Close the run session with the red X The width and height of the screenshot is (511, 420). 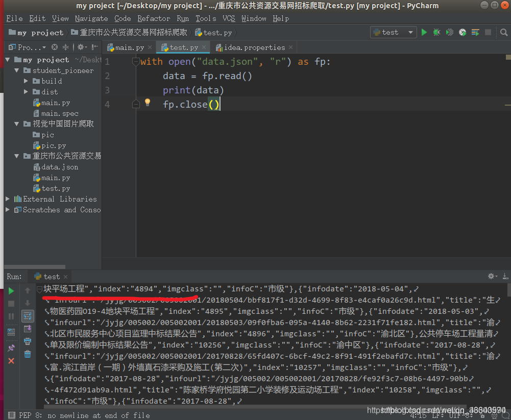tap(11, 361)
